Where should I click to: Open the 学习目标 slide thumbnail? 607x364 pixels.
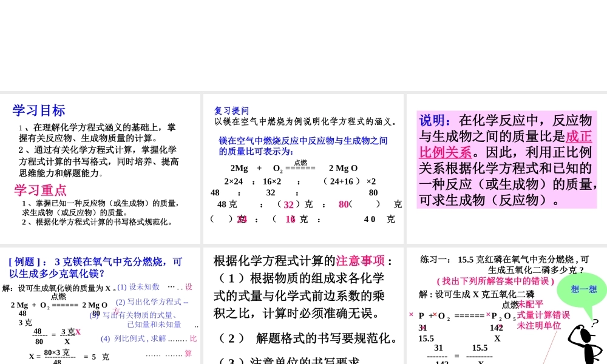click(x=100, y=169)
